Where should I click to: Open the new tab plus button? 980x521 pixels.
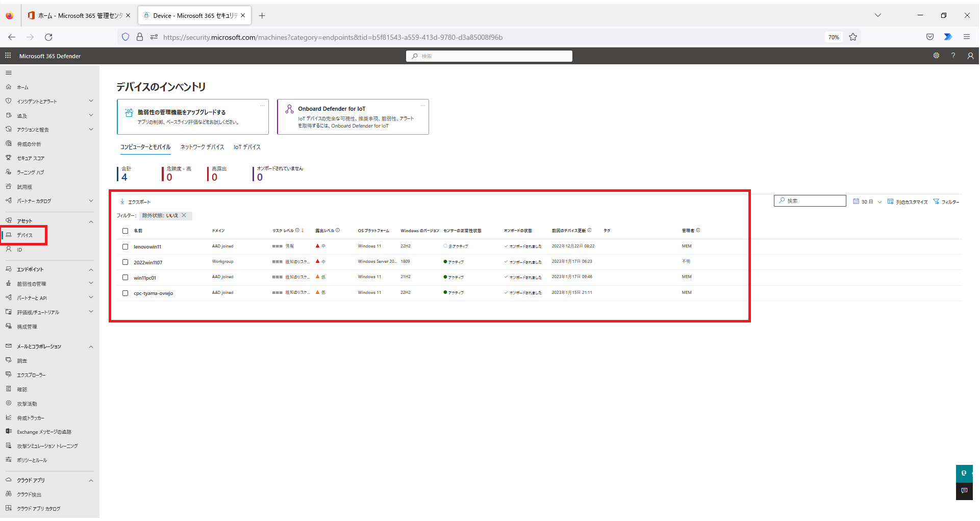pos(262,15)
